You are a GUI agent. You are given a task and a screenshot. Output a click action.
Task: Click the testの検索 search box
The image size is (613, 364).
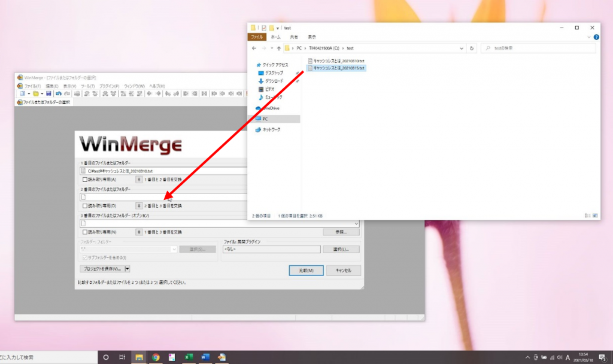pos(538,48)
